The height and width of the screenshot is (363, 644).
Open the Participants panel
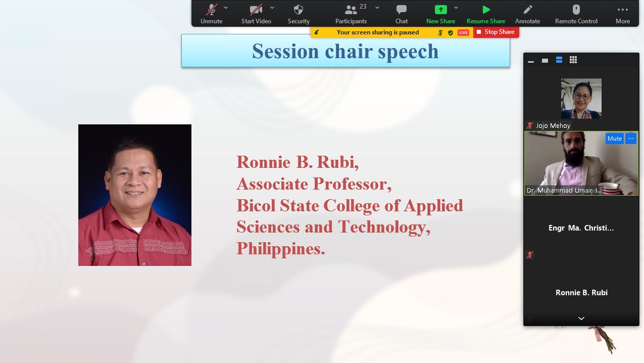click(351, 14)
